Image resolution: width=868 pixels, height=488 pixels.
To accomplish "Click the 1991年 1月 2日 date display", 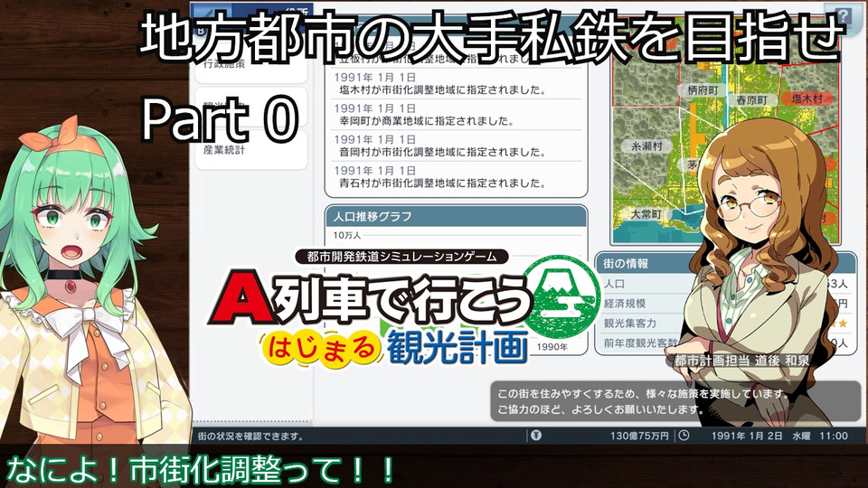I will pos(747,436).
